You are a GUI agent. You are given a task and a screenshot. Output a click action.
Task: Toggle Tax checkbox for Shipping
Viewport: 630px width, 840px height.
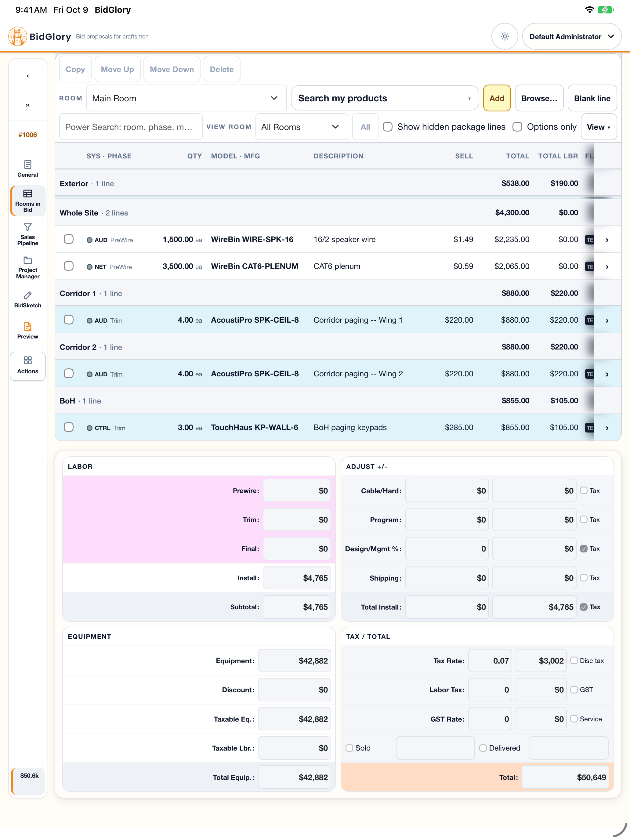tap(584, 578)
